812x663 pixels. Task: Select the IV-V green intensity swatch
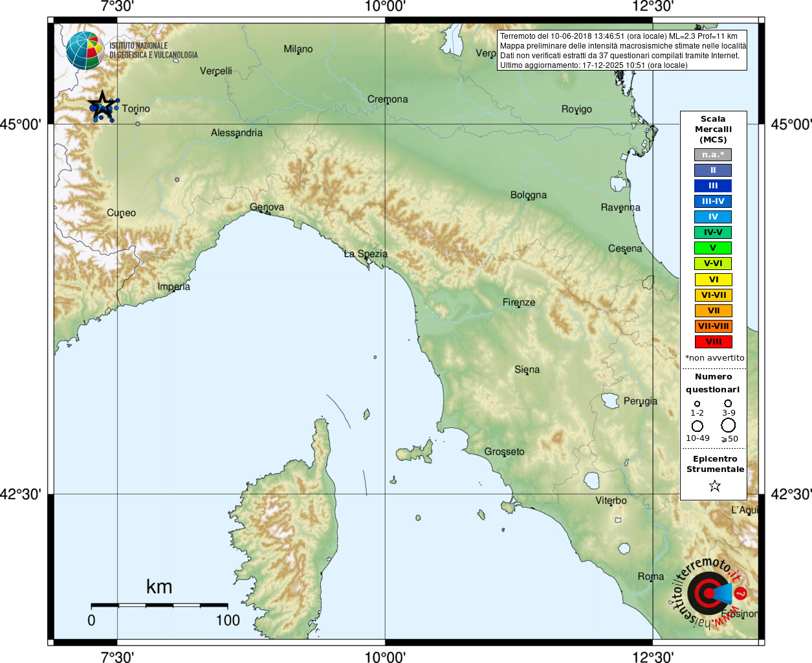click(x=713, y=232)
